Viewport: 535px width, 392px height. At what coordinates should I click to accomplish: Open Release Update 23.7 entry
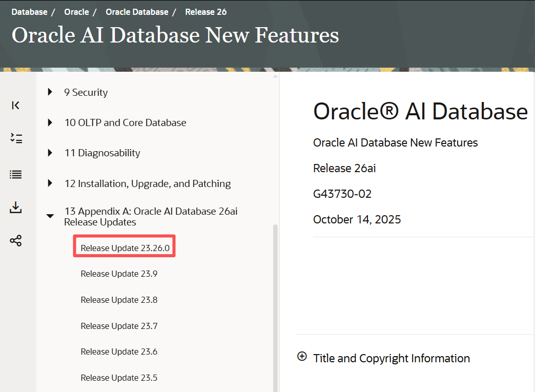click(x=119, y=326)
